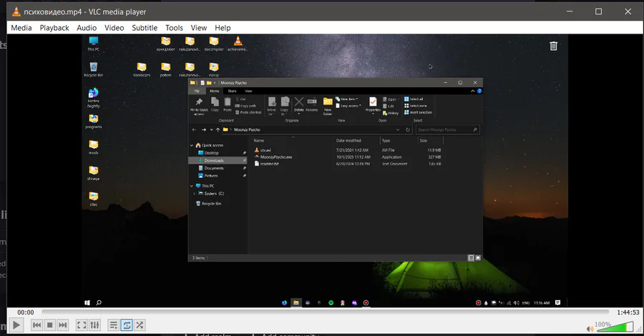This screenshot has height=336, width=644.
Task: Open the View menu
Action: click(199, 28)
